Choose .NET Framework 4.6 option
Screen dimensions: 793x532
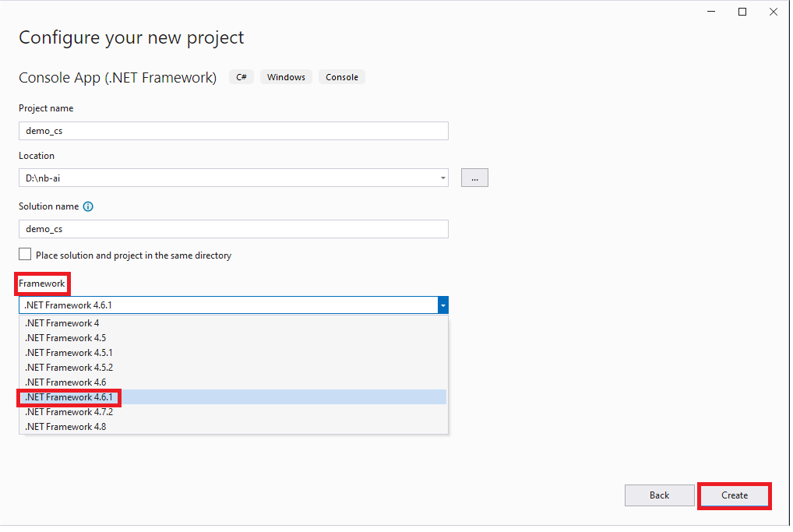[x=233, y=382]
